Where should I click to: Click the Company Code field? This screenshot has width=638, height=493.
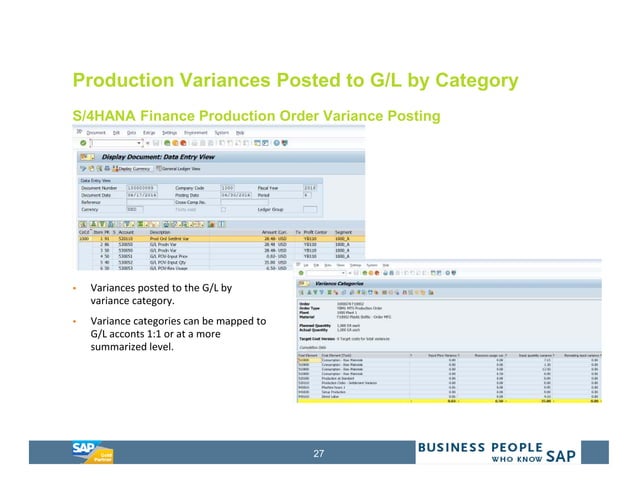coord(227,188)
